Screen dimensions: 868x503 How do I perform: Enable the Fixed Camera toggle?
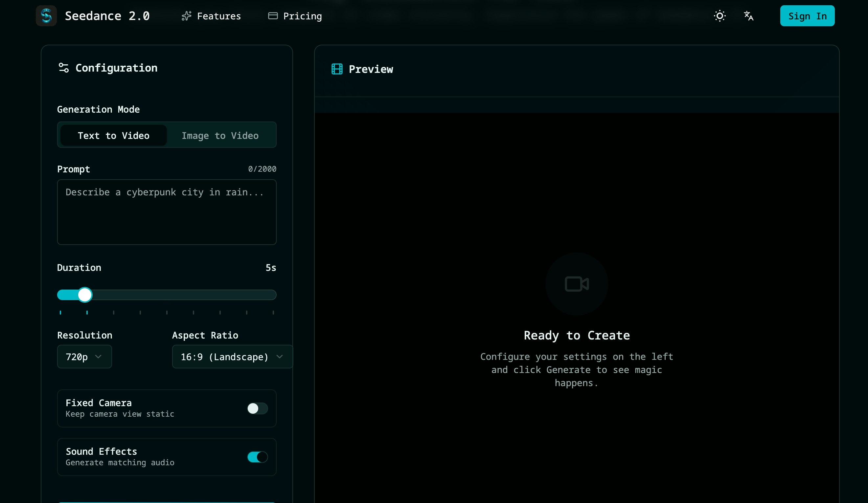[x=257, y=409]
